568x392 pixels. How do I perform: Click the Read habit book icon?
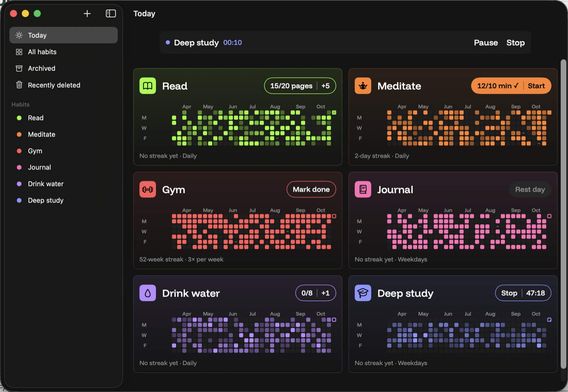point(148,86)
